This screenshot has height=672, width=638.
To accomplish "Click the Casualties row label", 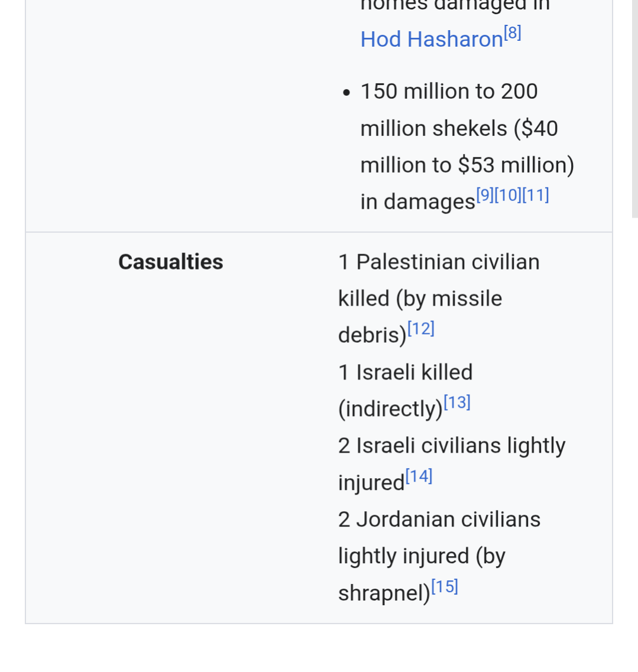I will [171, 262].
